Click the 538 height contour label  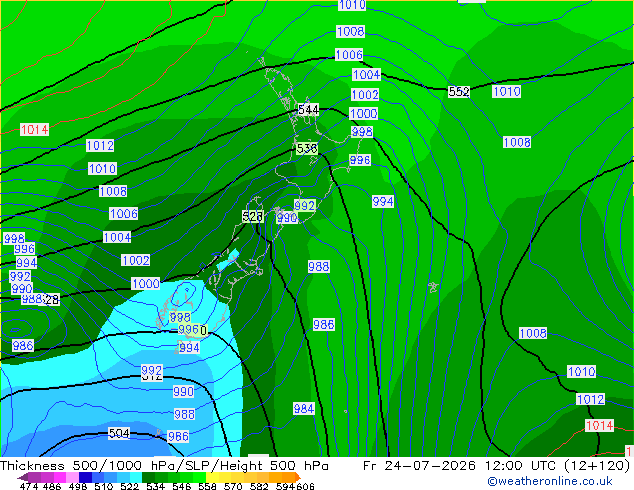point(307,148)
